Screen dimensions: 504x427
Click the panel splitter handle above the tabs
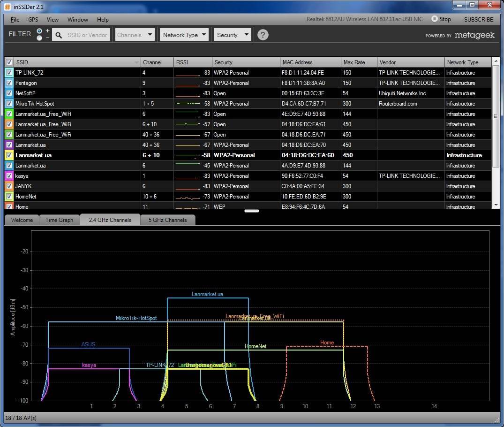pos(252,211)
